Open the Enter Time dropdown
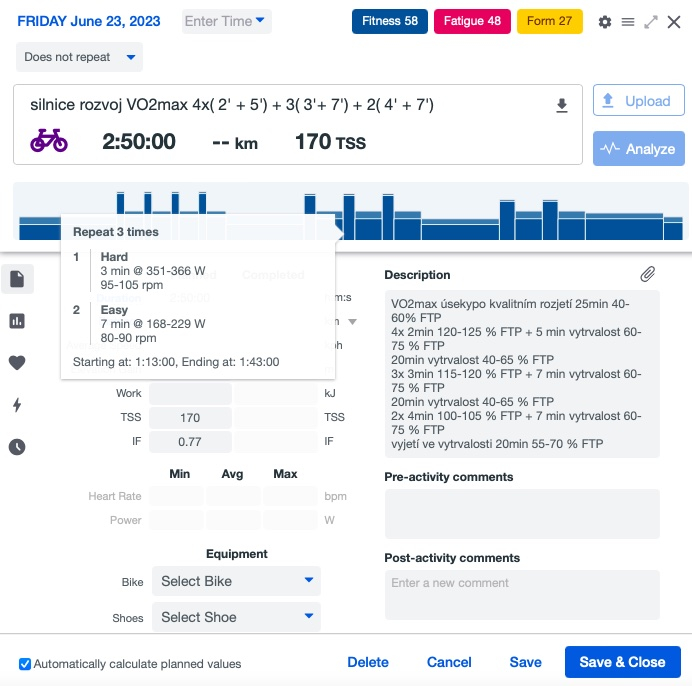The height and width of the screenshot is (686, 692). (x=226, y=21)
